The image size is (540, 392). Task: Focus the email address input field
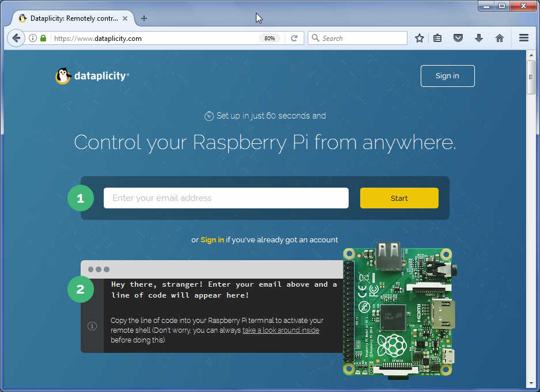226,198
